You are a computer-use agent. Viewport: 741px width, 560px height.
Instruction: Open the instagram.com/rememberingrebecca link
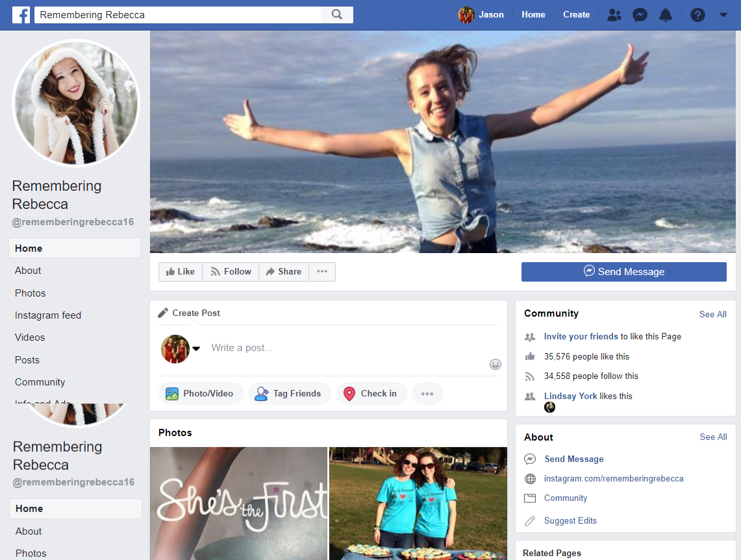pyautogui.click(x=613, y=479)
